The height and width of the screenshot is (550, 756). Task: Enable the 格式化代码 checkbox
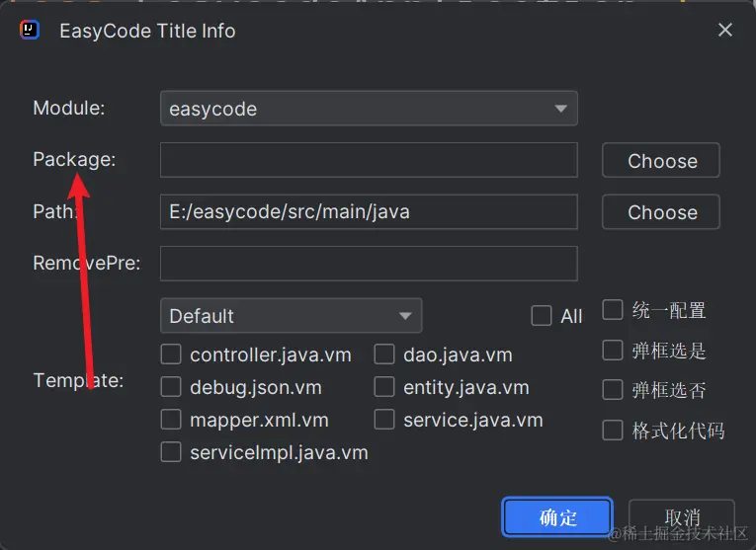(613, 431)
